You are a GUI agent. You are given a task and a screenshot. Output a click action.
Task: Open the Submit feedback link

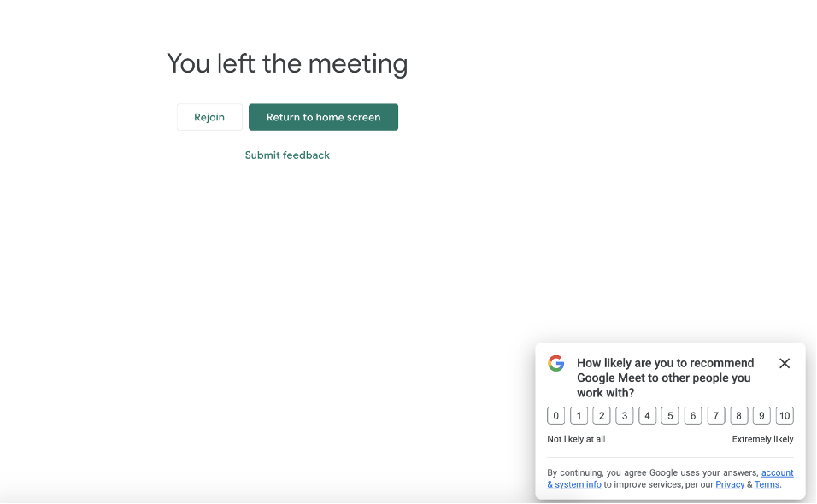pos(287,155)
